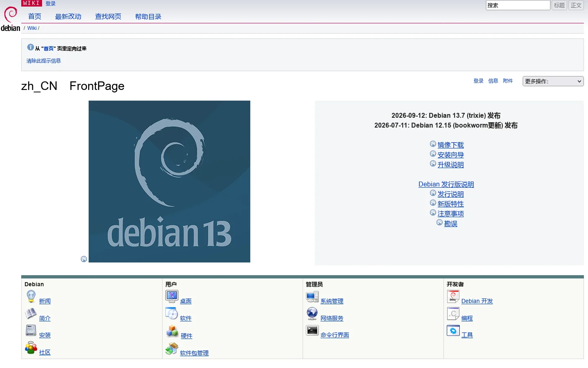
Task: Click the C source file icon beside 编程
Action: click(x=453, y=314)
